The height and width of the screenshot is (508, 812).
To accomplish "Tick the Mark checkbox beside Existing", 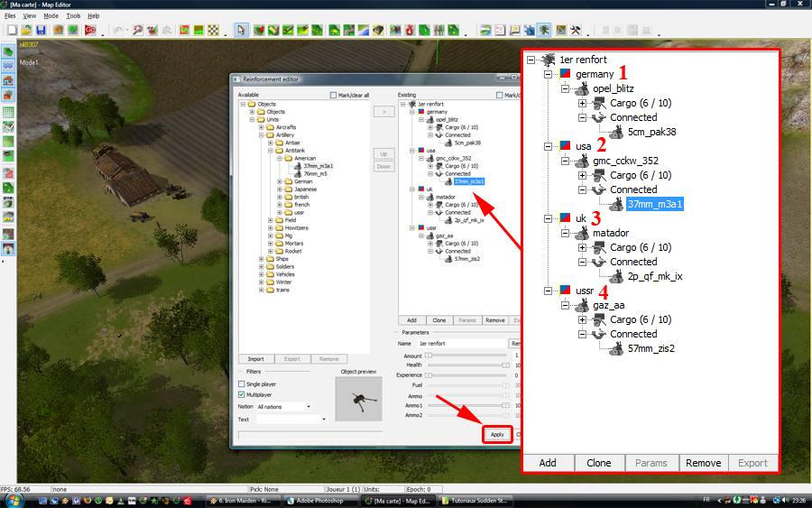I will click(499, 95).
